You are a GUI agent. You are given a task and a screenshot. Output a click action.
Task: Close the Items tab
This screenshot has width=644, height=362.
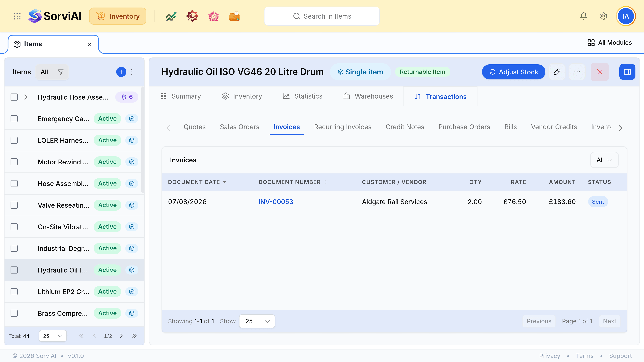point(90,44)
